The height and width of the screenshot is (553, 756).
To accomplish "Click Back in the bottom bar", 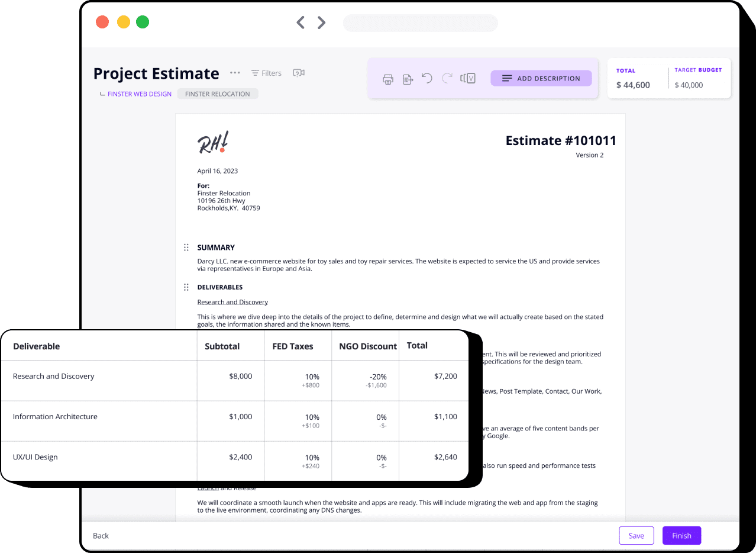I will pyautogui.click(x=101, y=536).
